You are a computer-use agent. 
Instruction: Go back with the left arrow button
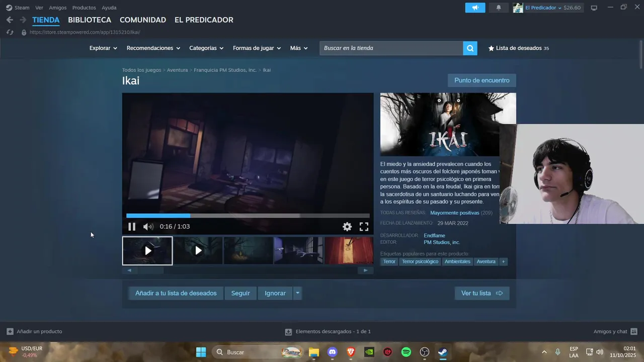pos(10,20)
